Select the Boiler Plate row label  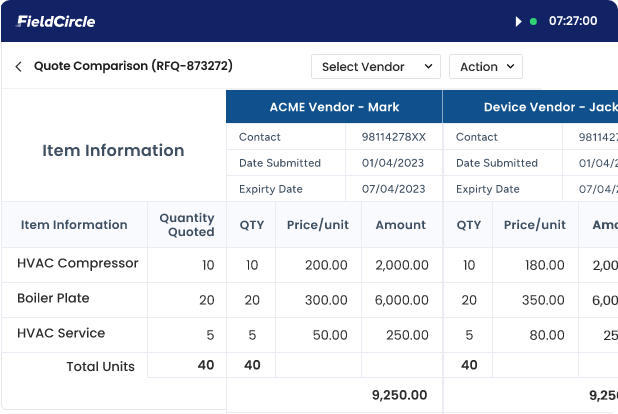[53, 298]
